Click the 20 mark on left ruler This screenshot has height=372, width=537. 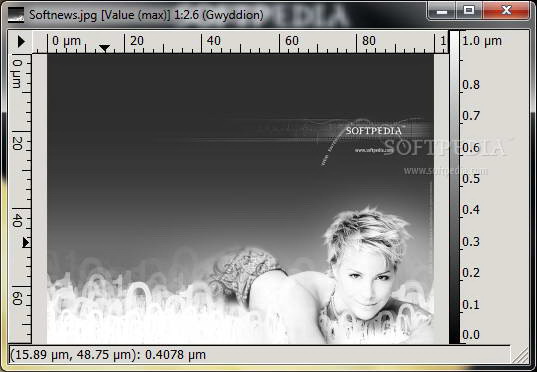coord(17,143)
